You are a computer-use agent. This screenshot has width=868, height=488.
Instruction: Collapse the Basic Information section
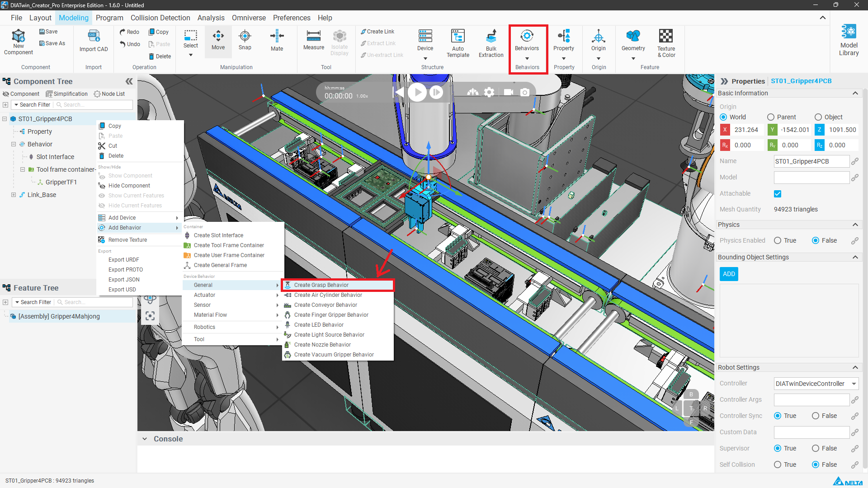[855, 93]
